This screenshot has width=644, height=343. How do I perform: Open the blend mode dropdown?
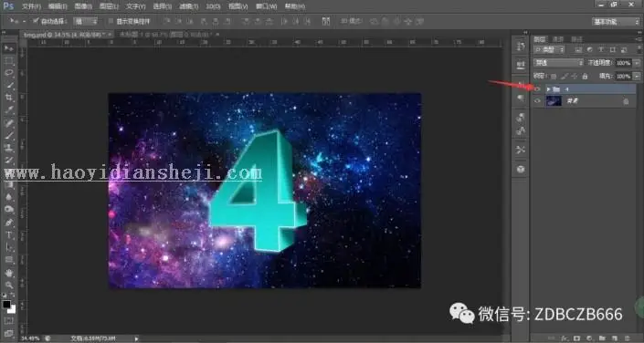click(x=558, y=63)
